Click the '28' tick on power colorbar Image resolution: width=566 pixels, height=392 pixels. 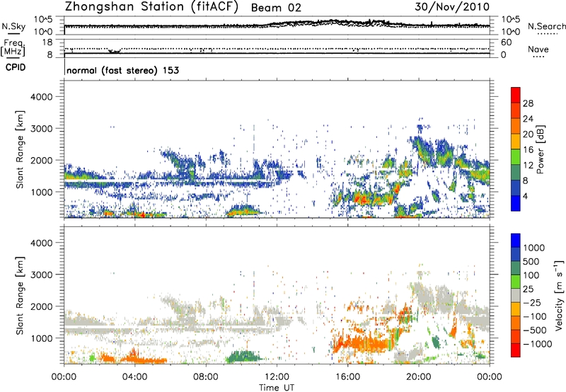pyautogui.click(x=528, y=103)
